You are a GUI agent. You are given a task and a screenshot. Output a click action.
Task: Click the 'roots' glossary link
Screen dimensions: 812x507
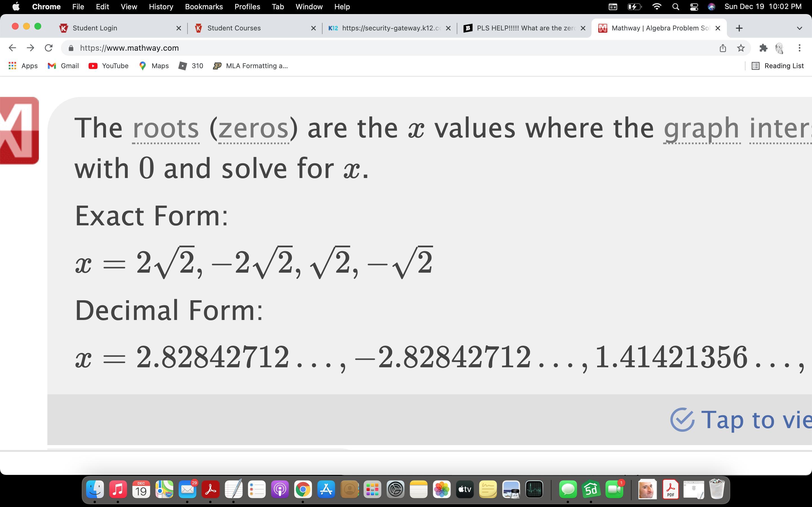coord(166,128)
